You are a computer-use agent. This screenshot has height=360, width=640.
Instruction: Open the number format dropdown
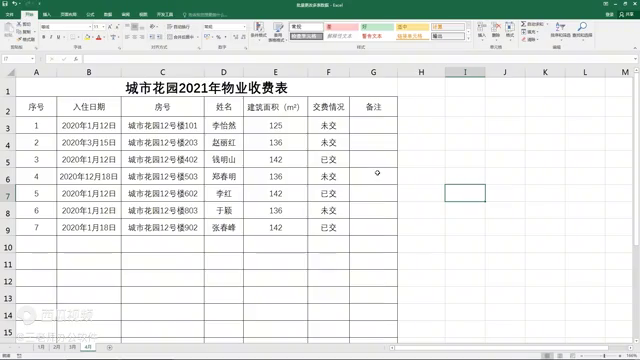pos(244,27)
